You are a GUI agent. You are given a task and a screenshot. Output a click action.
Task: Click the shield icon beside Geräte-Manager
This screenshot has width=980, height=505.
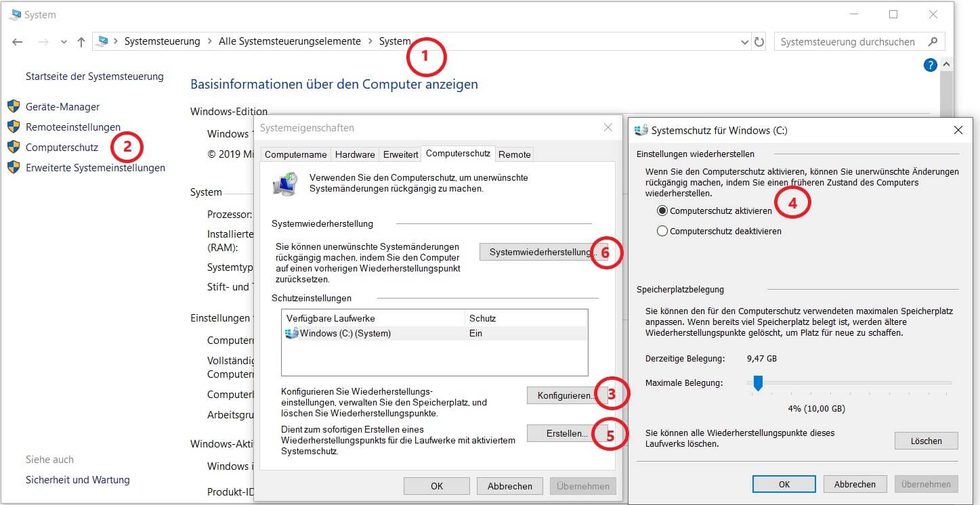pyautogui.click(x=14, y=106)
